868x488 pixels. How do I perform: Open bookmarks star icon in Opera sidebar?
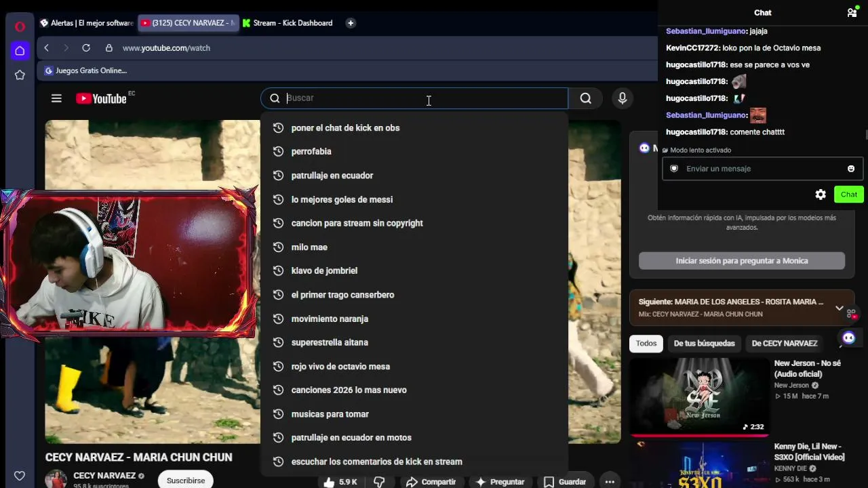click(x=20, y=75)
